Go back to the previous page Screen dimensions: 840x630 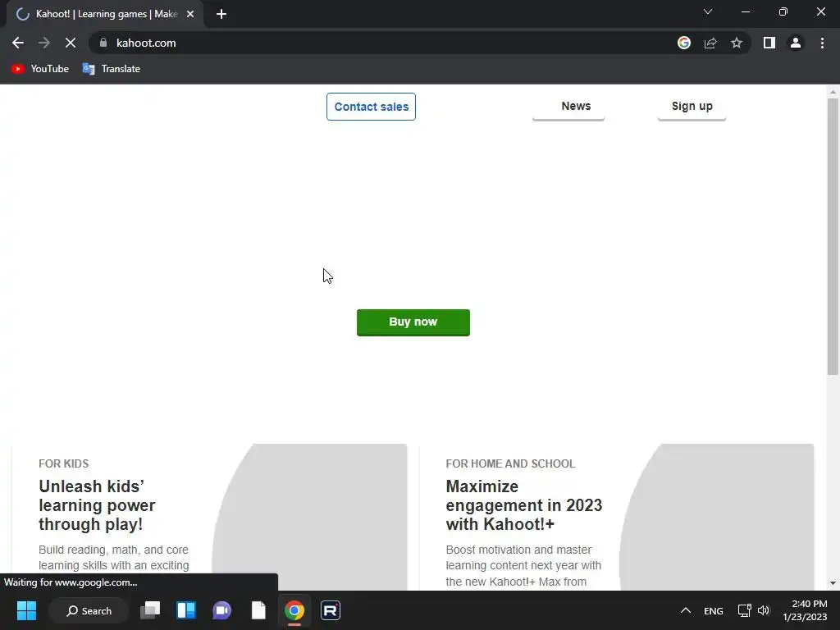click(18, 43)
